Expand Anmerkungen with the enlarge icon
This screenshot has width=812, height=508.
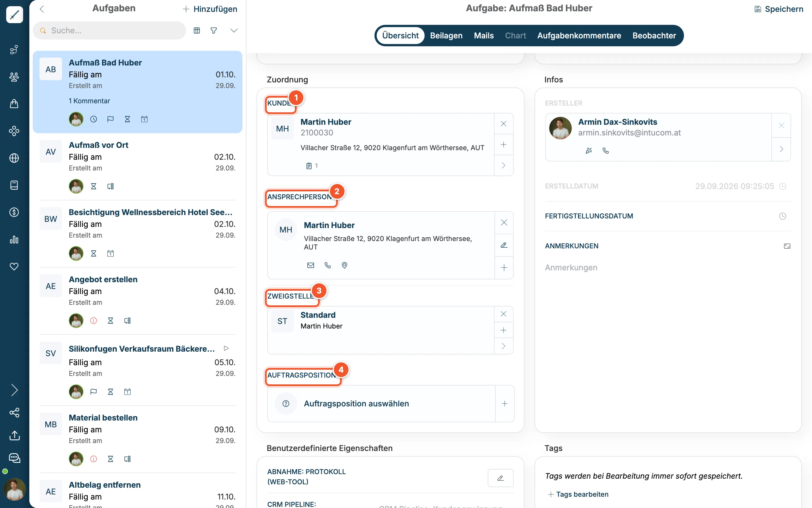click(787, 246)
